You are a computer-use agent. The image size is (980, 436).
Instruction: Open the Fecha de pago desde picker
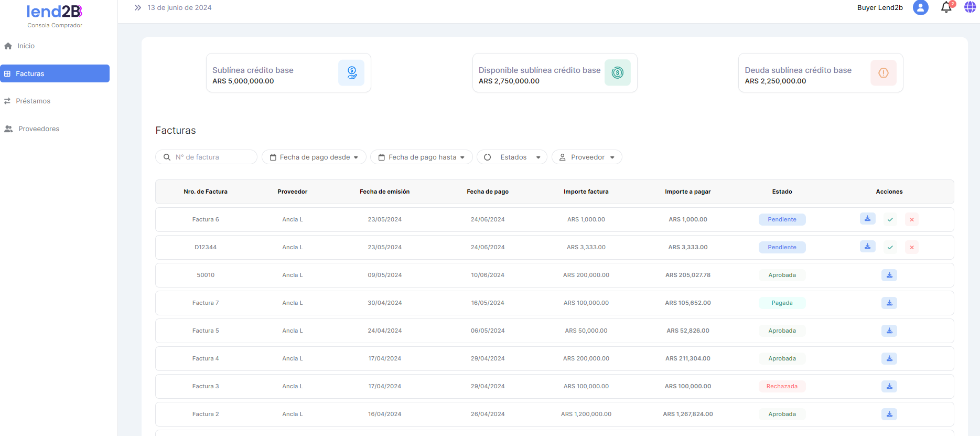pyautogui.click(x=314, y=157)
